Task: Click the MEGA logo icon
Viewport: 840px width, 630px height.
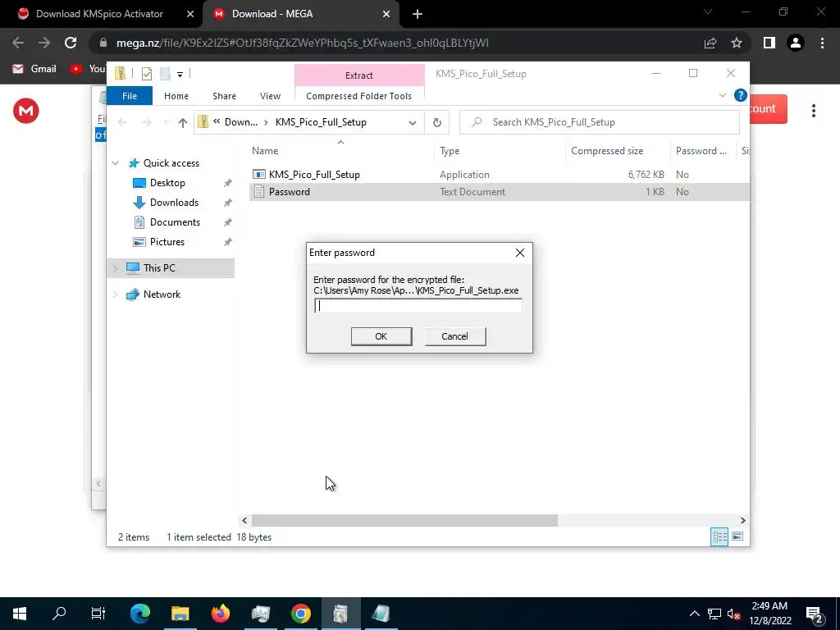Action: pos(25,111)
